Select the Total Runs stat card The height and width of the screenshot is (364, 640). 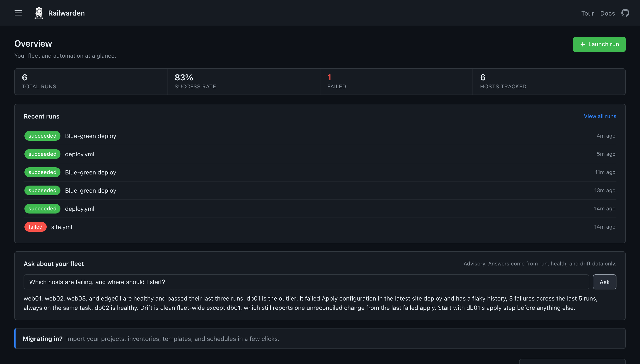[91, 81]
